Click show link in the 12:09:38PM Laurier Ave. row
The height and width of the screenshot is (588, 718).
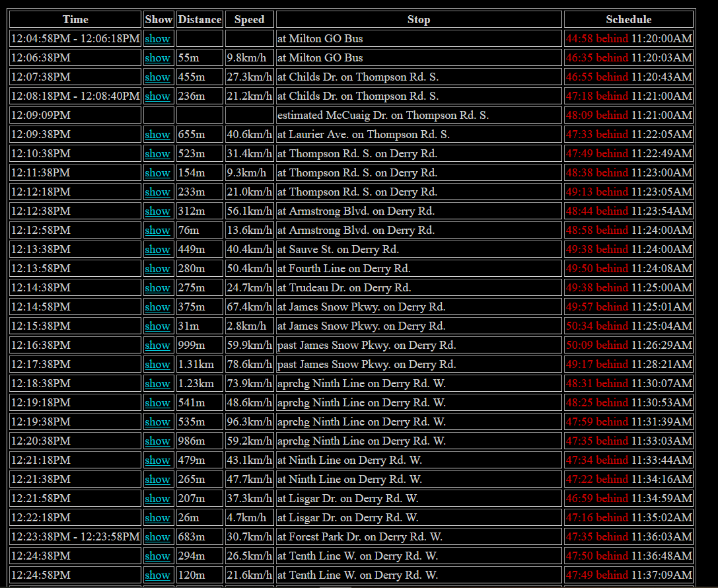pos(157,135)
